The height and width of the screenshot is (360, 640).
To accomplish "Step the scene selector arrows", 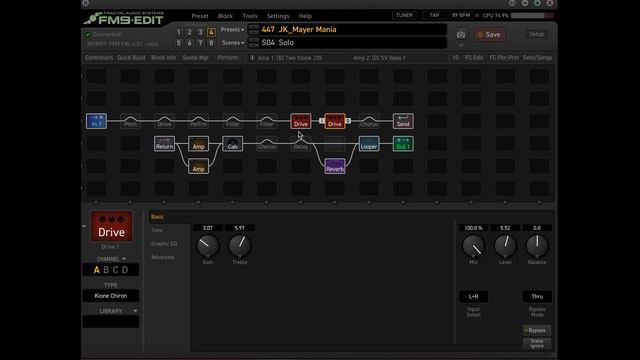I will (254, 42).
